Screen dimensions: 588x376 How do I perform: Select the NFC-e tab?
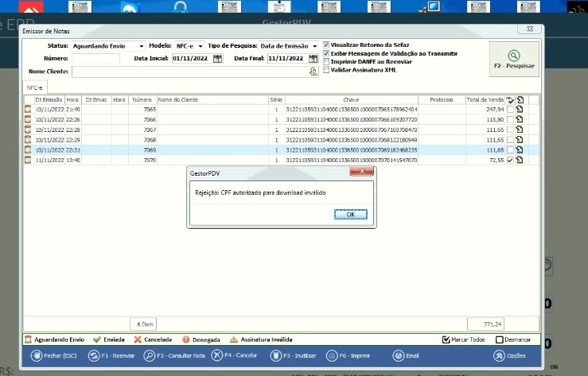tap(34, 87)
